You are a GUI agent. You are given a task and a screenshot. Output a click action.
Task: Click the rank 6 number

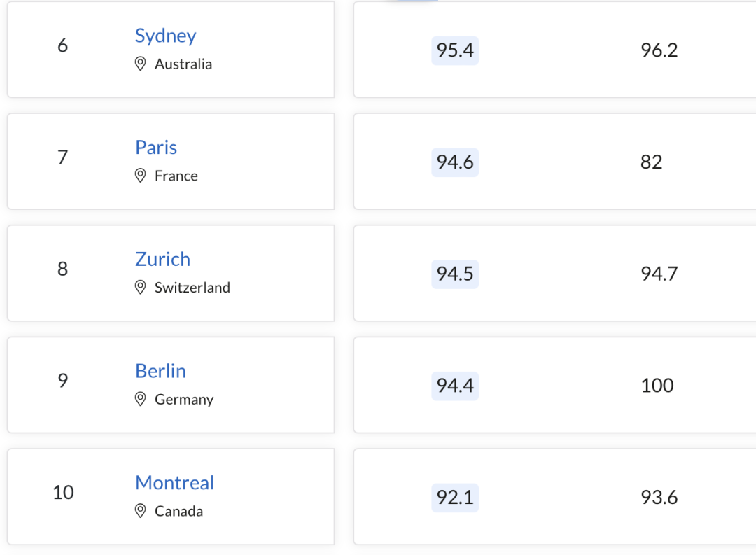point(63,45)
